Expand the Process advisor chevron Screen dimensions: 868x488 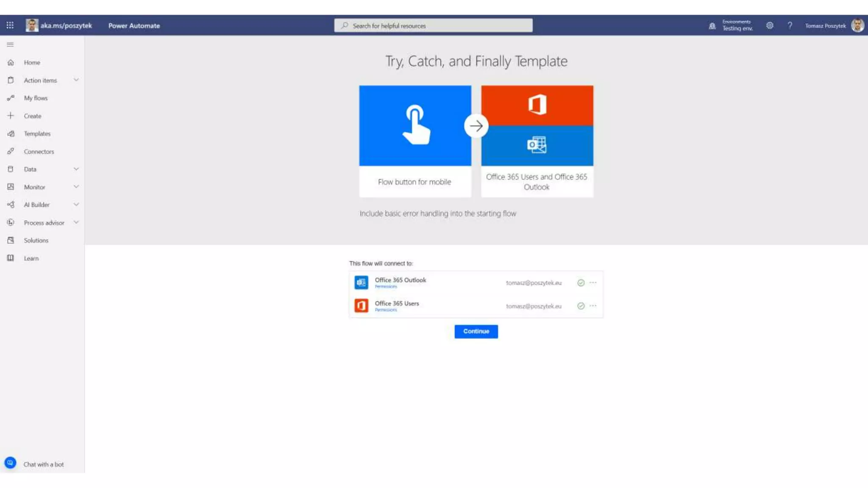tap(76, 222)
